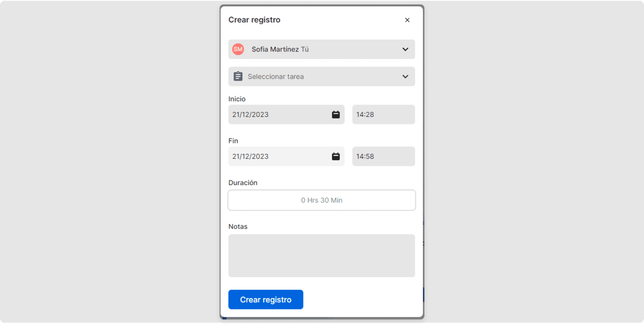The image size is (644, 327).
Task: Click the SM avatar icon
Action: tap(238, 49)
